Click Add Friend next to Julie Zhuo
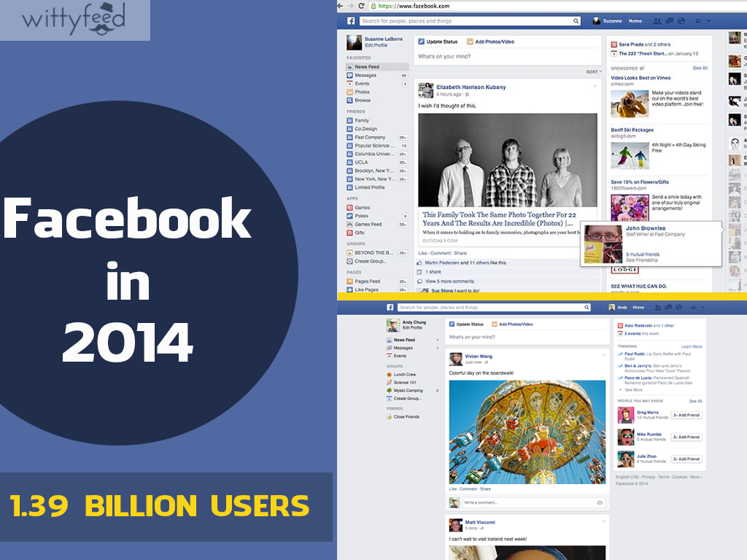 click(686, 459)
